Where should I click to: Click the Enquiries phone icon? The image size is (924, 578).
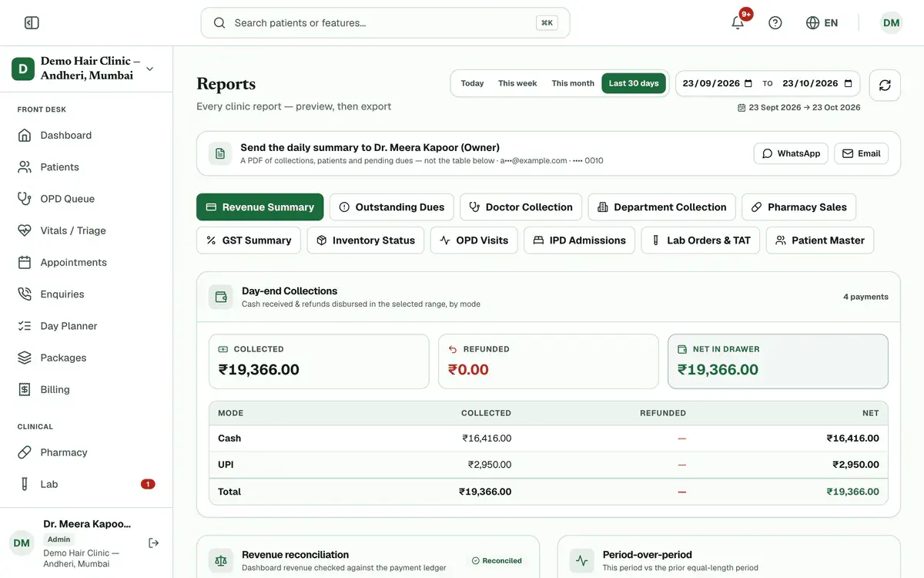point(25,294)
